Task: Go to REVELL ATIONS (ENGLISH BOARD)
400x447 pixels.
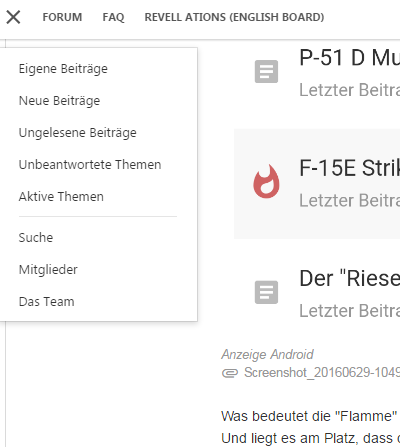Action: pyautogui.click(x=234, y=17)
